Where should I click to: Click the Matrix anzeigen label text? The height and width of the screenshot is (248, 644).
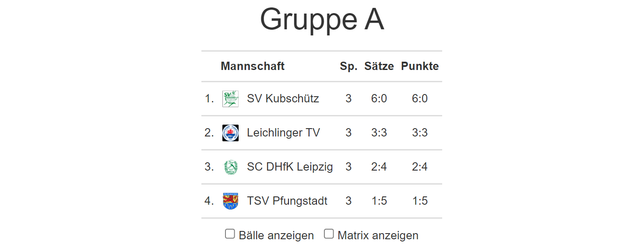378,235
